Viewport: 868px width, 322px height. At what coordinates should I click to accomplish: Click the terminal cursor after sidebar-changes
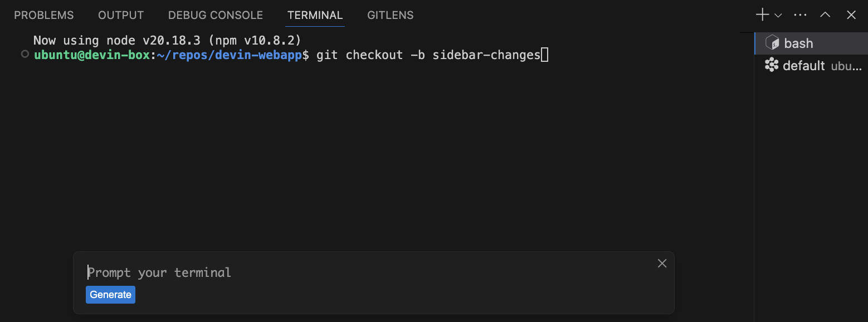pos(545,55)
